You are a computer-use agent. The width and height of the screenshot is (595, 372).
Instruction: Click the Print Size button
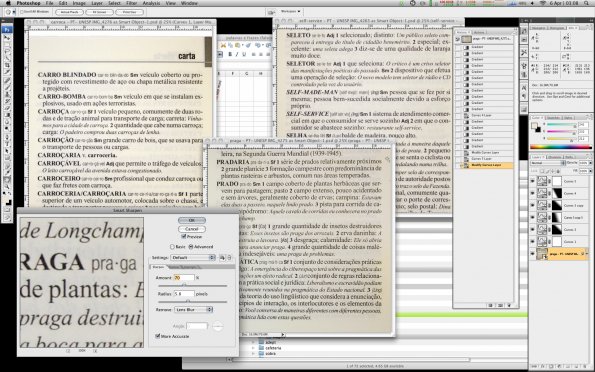pos(129,12)
